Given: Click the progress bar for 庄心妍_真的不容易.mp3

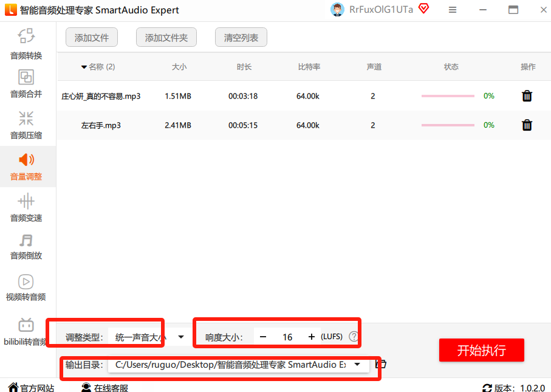Looking at the screenshot, I should pyautogui.click(x=448, y=96).
